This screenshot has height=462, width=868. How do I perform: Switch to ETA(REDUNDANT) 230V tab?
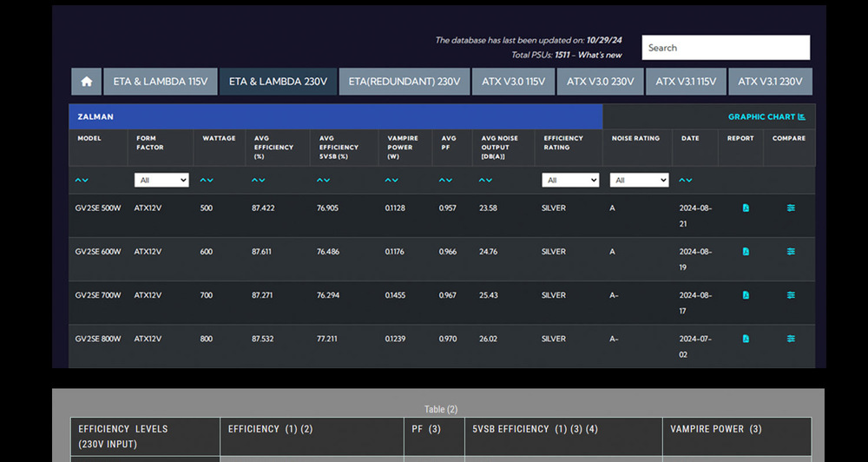click(x=404, y=82)
